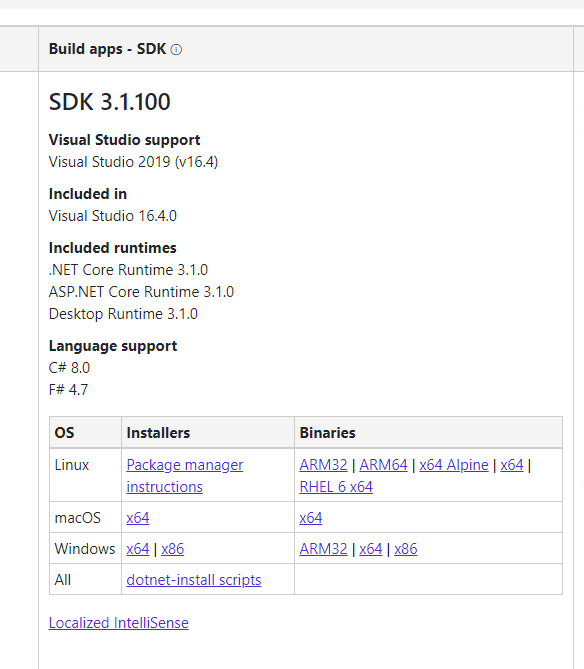
Task: Download Linux ARM32 binaries
Action: pos(323,465)
